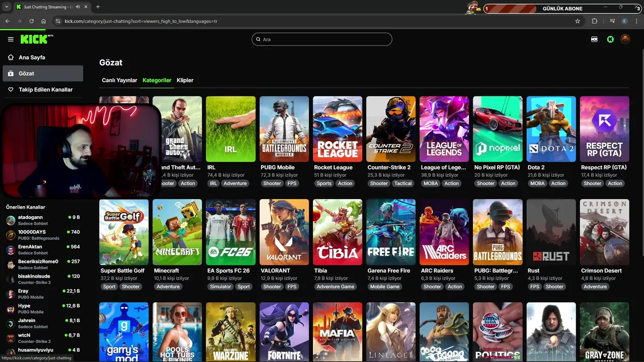The height and width of the screenshot is (362, 644).
Task: Focus the Ara search field
Action: click(x=322, y=39)
